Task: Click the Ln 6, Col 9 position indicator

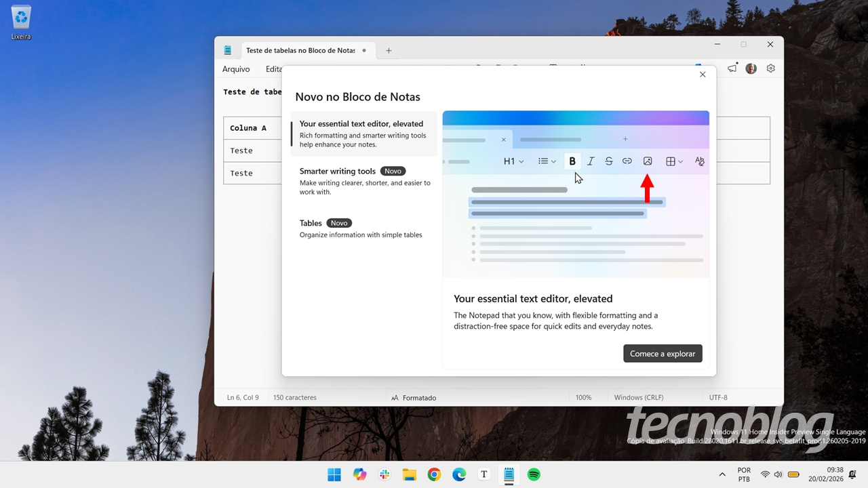Action: (243, 398)
